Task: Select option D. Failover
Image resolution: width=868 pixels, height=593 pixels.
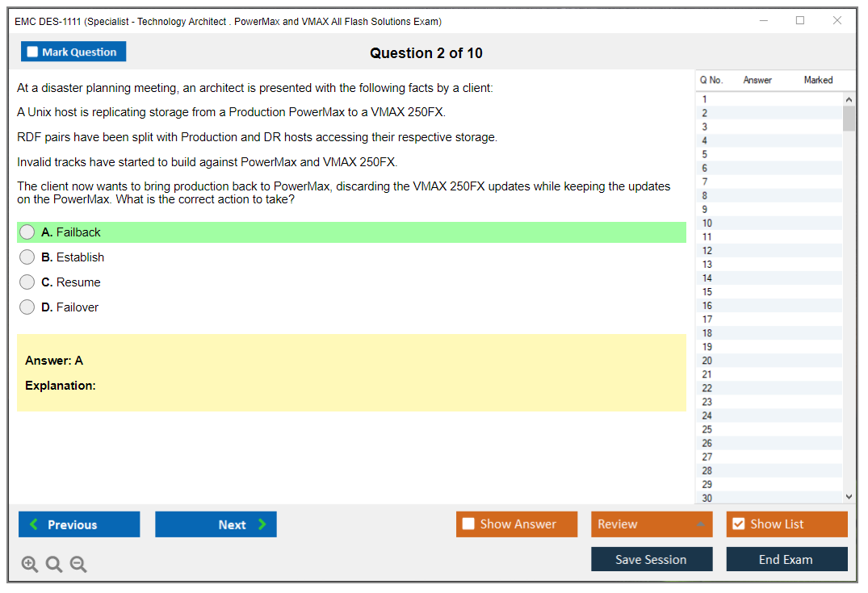Action: pos(27,307)
